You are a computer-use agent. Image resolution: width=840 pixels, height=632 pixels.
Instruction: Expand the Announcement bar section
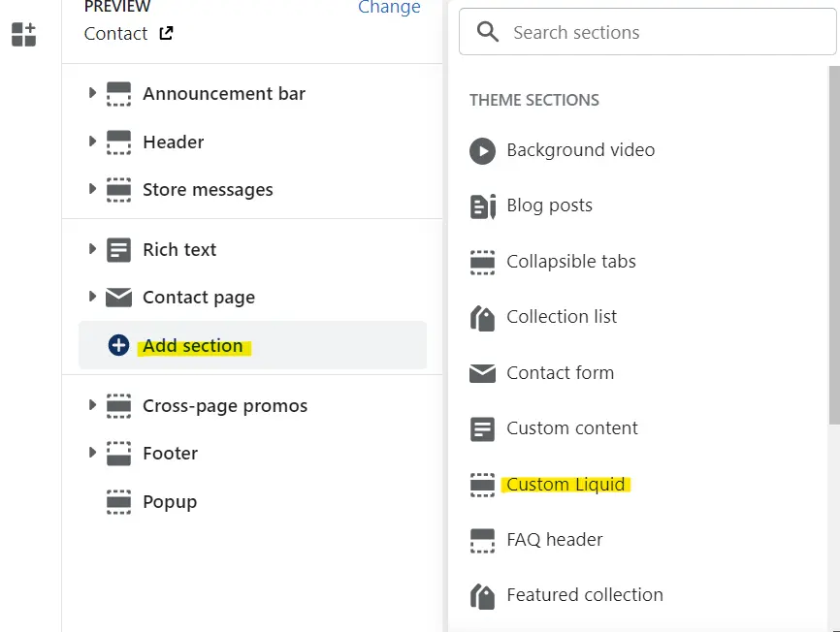(x=92, y=94)
